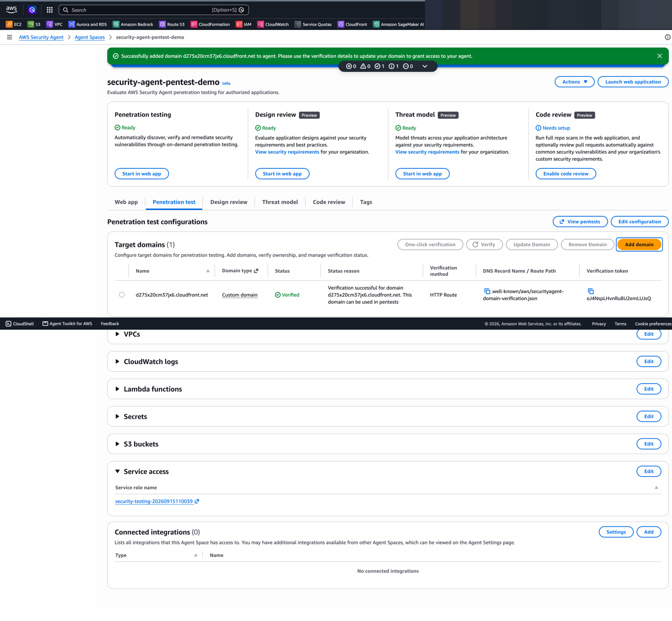Open the Actions dropdown menu
Screen dimensions: 672x621
tap(574, 81)
